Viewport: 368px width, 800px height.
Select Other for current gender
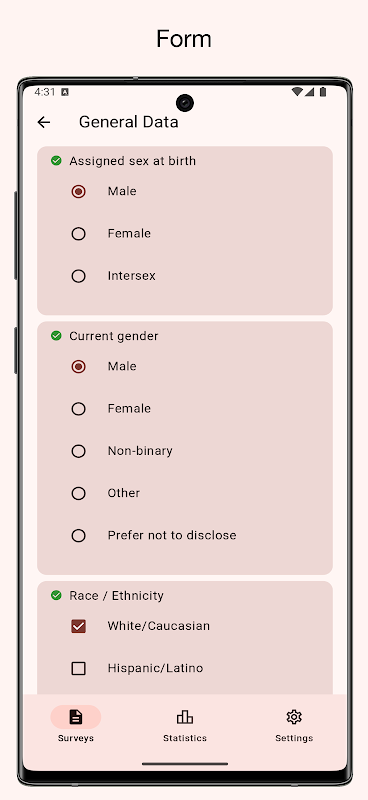coord(78,493)
